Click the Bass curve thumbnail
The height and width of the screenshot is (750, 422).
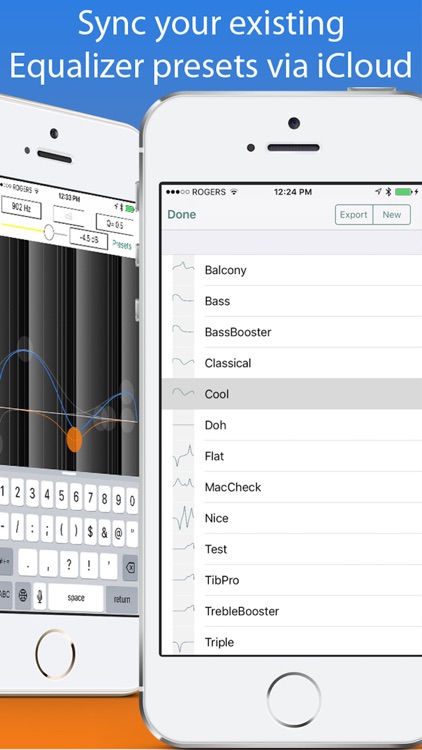click(x=183, y=299)
